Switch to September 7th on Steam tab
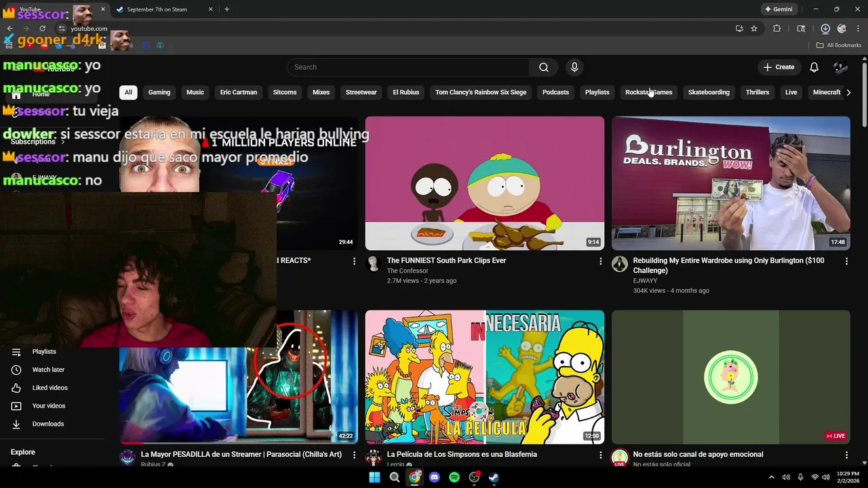868x488 pixels. pyautogui.click(x=164, y=9)
